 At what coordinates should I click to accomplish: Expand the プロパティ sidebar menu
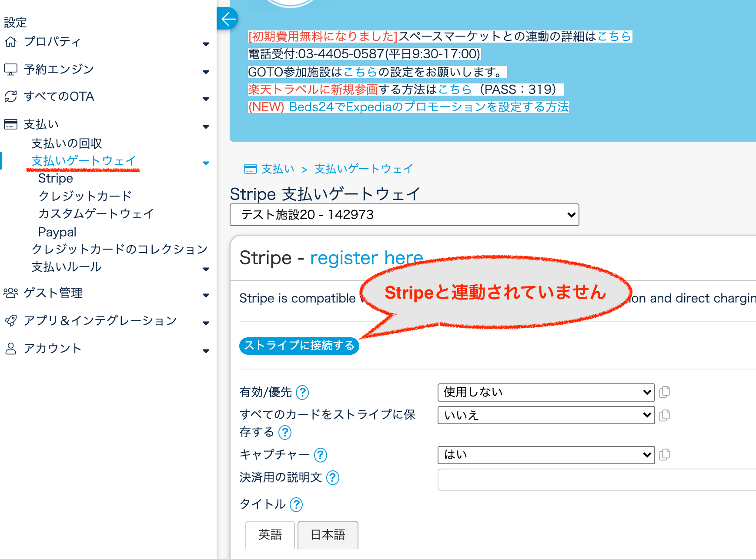click(x=52, y=42)
